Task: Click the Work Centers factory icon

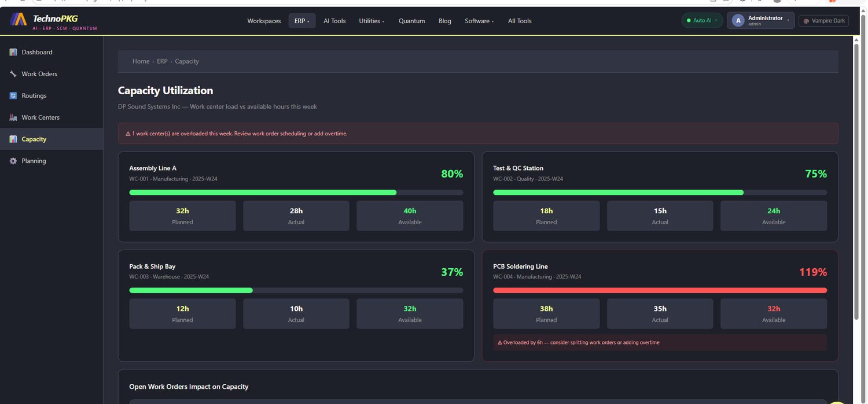Action: click(x=13, y=117)
